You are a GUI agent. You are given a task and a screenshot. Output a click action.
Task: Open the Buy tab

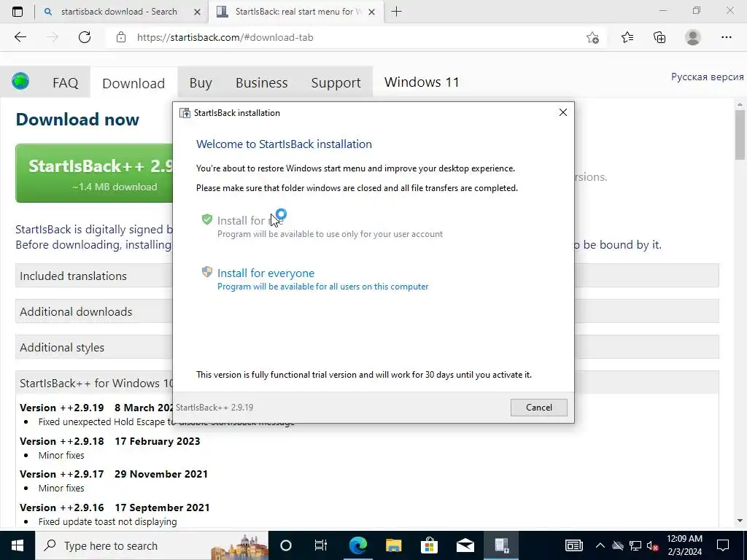[201, 83]
